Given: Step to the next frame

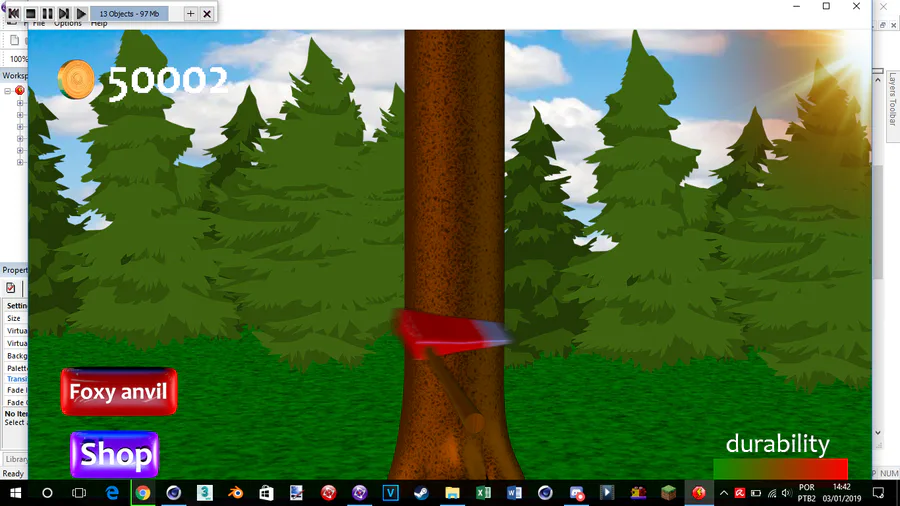Looking at the screenshot, I should click(x=64, y=13).
